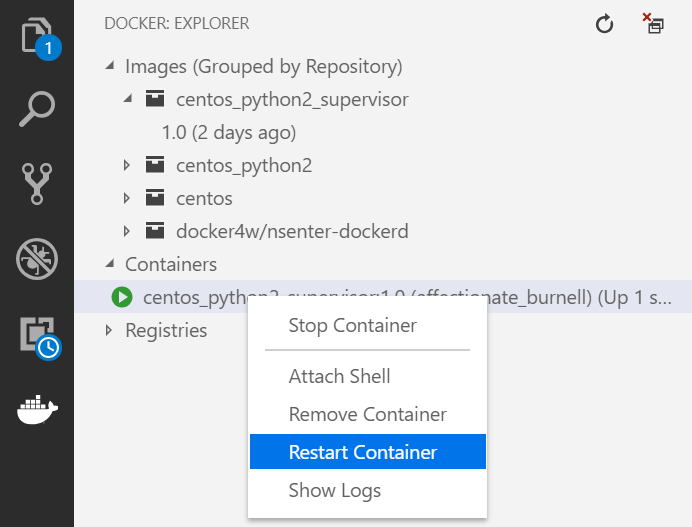Screen dimensions: 692x527
Task: Click the Registries label
Action: coord(166,330)
